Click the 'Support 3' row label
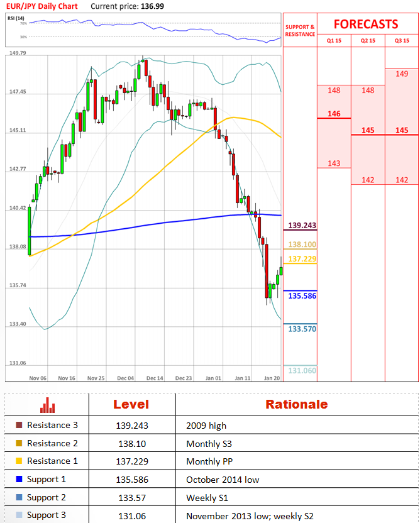 [x=47, y=515]
